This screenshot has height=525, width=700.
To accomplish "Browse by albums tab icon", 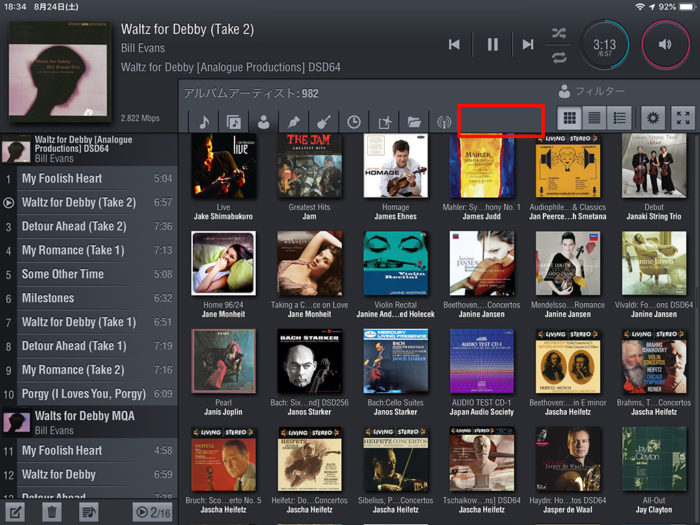I will coord(233,121).
